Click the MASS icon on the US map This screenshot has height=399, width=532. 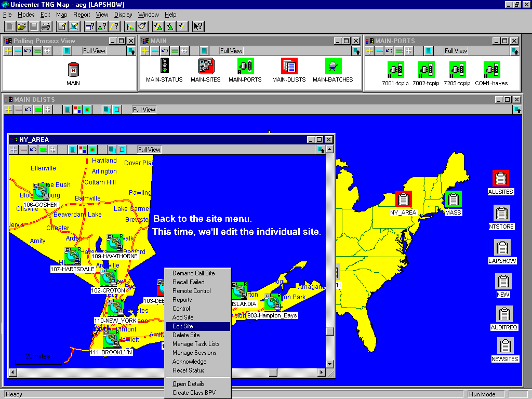[x=453, y=199]
